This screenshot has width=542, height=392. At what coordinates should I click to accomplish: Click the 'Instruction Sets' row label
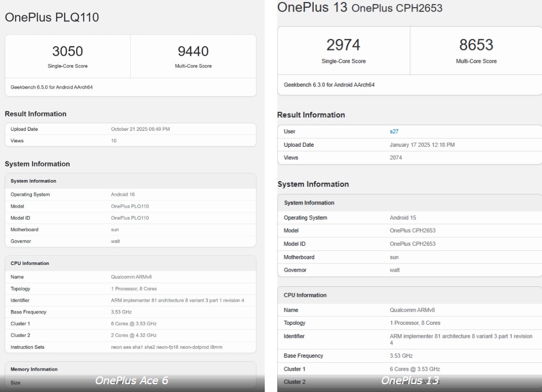coord(27,347)
